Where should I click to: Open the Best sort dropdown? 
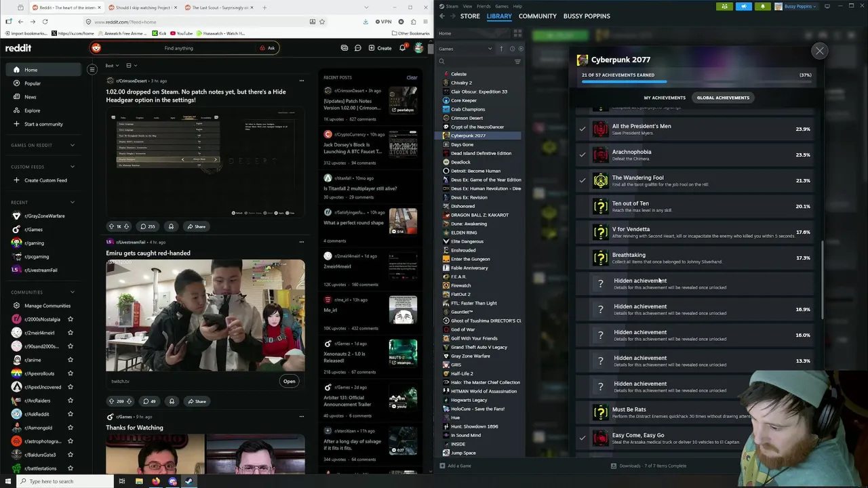(x=112, y=66)
